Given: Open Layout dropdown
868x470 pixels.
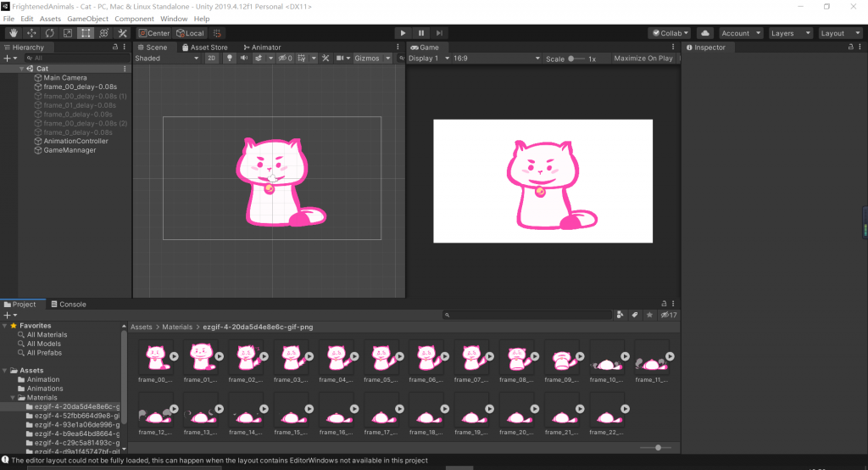Looking at the screenshot, I should (840, 33).
